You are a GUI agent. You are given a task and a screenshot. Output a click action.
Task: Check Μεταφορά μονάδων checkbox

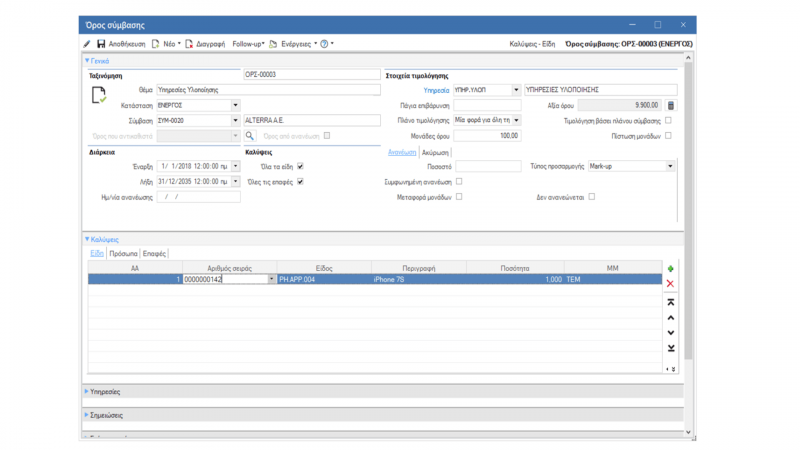(459, 196)
